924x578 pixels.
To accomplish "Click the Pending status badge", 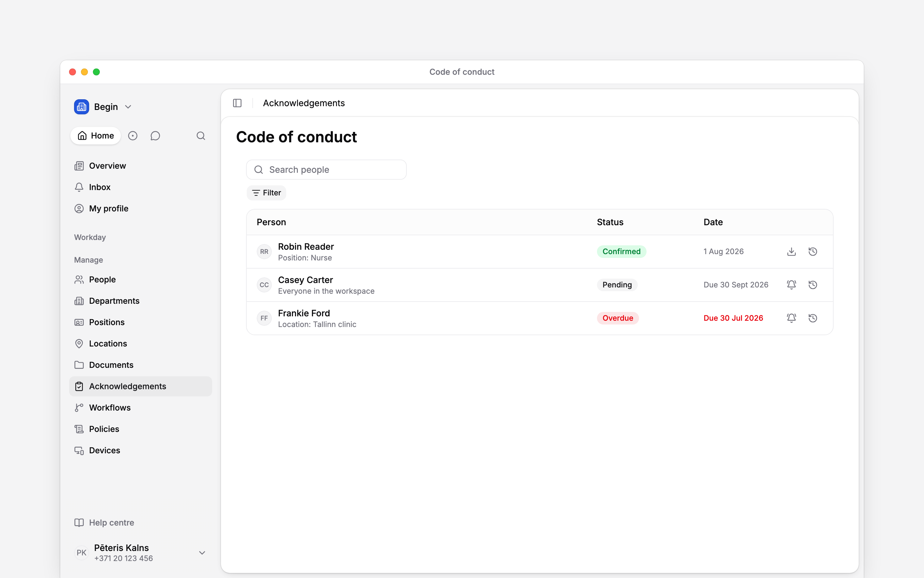I will [x=617, y=285].
